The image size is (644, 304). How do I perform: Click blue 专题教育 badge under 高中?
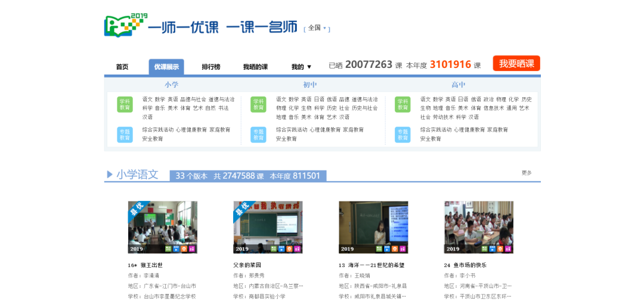tap(403, 135)
